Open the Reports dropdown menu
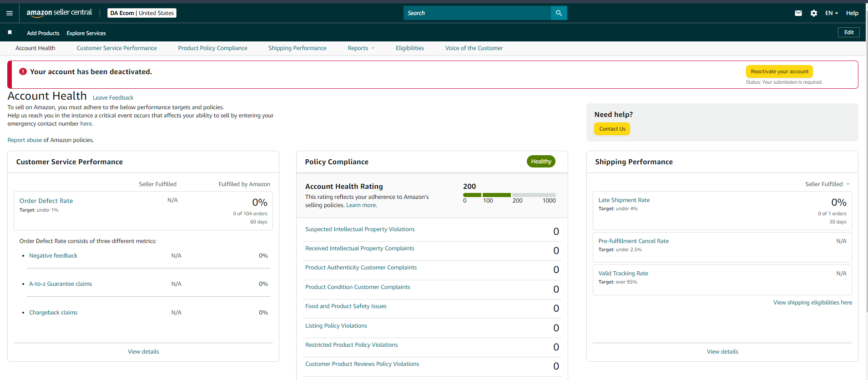This screenshot has height=380, width=868. point(361,48)
